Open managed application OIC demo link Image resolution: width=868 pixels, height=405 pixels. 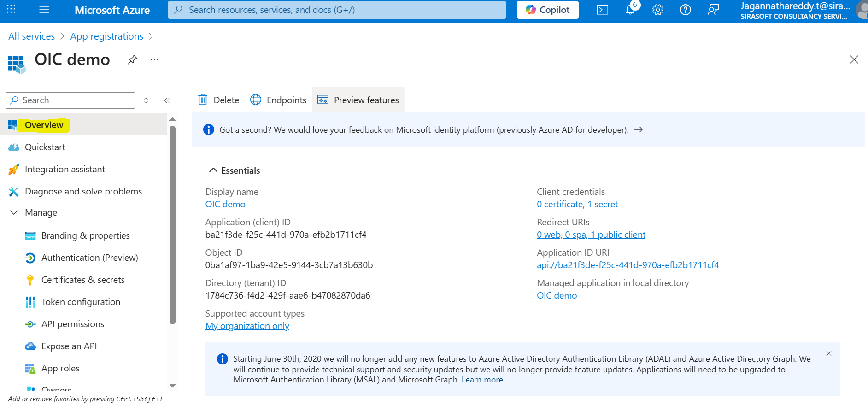[557, 295]
